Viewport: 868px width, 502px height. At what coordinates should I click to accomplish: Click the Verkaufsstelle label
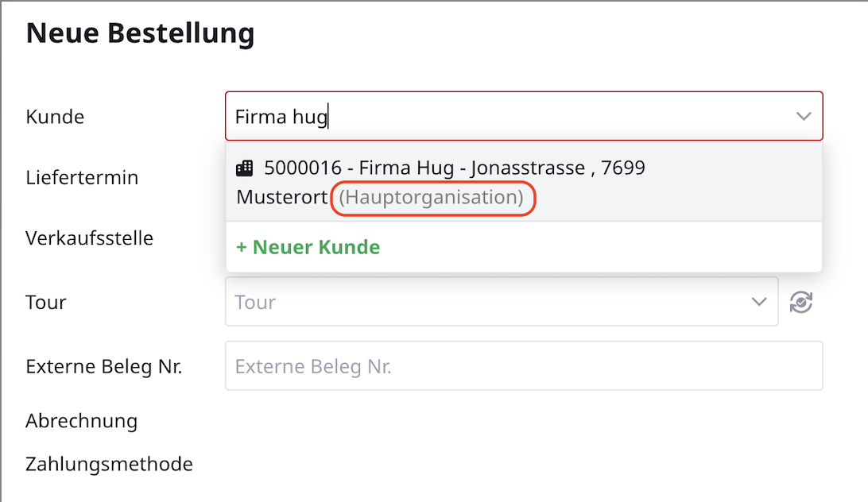89,237
